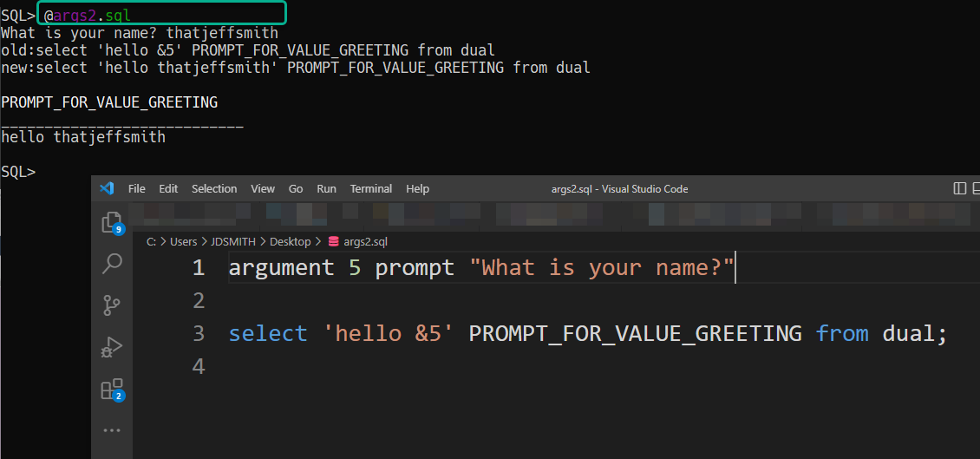Open the Edit menu

(x=168, y=188)
